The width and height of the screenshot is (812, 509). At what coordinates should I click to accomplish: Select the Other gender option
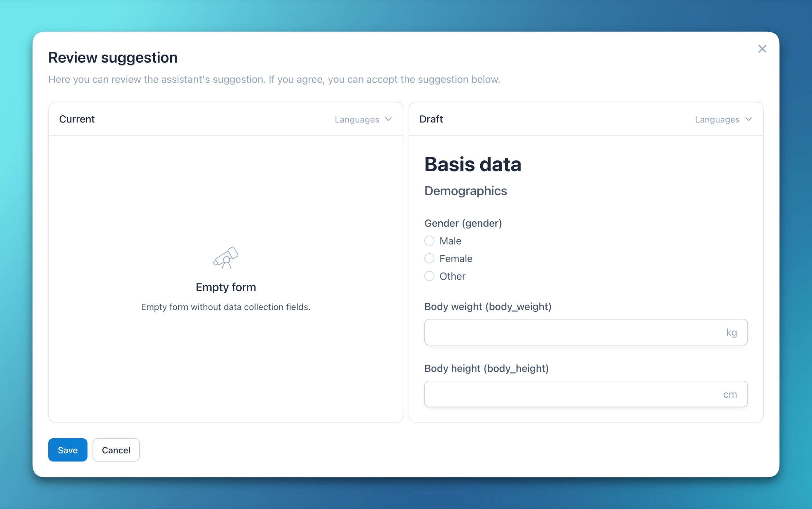(x=429, y=276)
